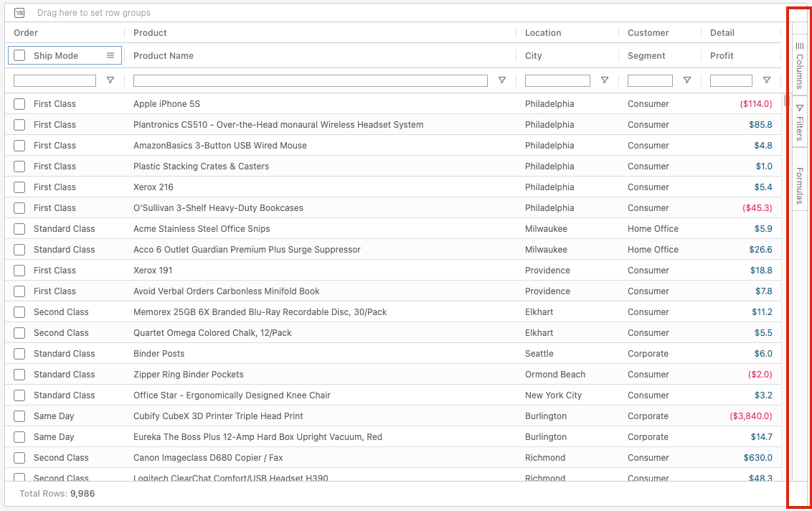Image resolution: width=812 pixels, height=511 pixels.
Task: Click the grid's vertical scrollbar thumb
Action: [x=786, y=100]
